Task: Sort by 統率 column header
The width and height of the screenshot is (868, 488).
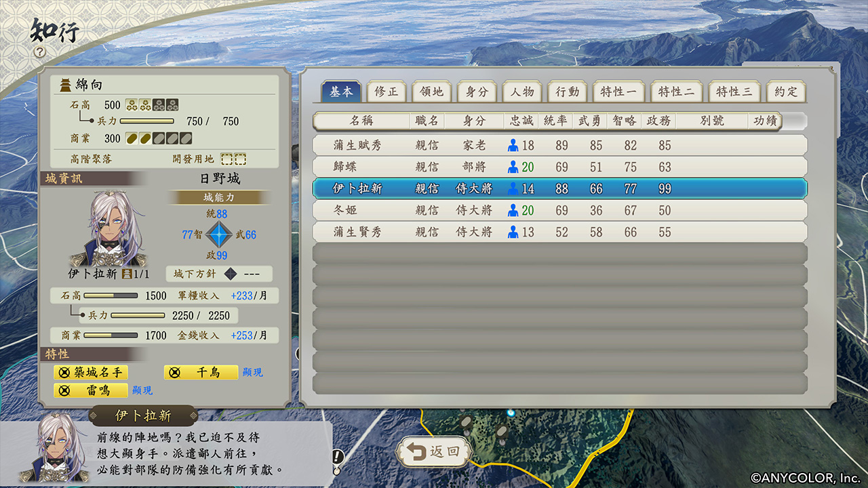Action: (x=557, y=121)
